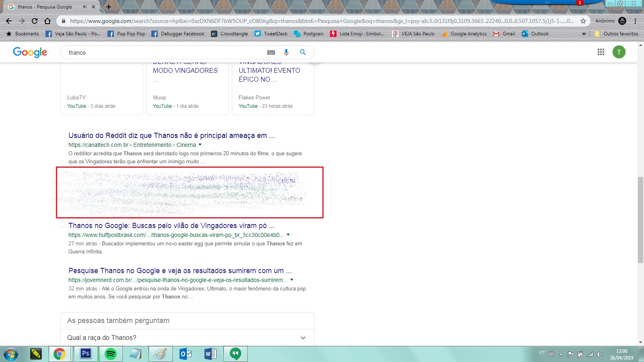Open the Google apps grid icon
The image size is (644, 362).
(601, 52)
